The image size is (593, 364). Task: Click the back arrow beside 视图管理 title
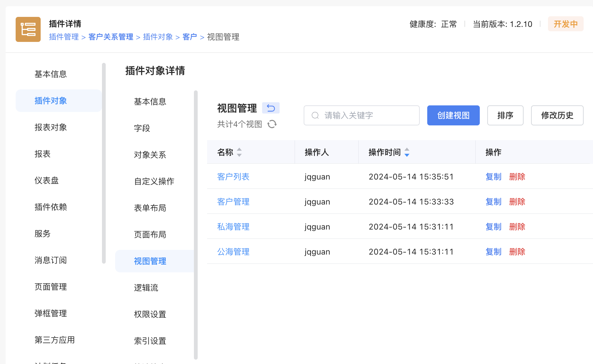[271, 108]
